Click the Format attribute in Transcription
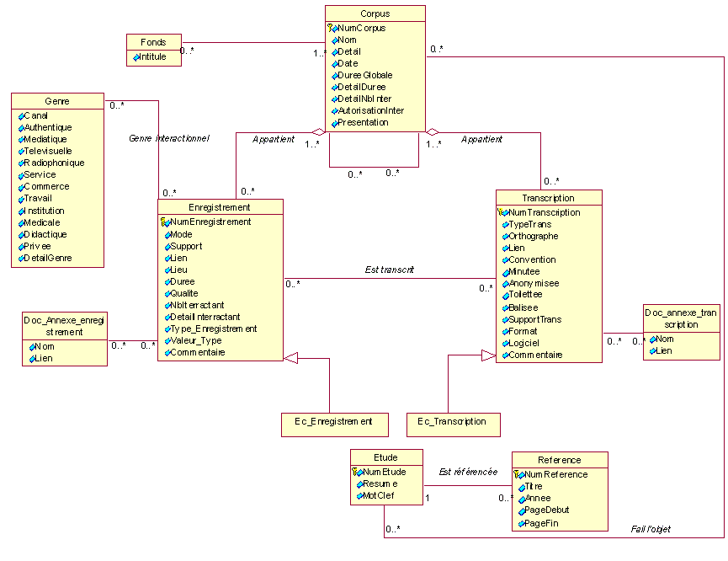The height and width of the screenshot is (561, 728). (519, 331)
